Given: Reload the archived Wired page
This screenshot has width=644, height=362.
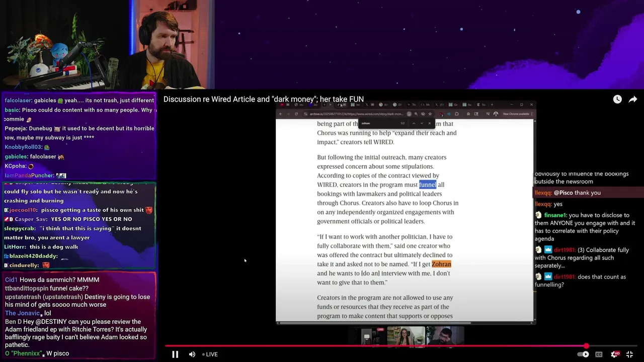Looking at the screenshot, I should pyautogui.click(x=296, y=114).
